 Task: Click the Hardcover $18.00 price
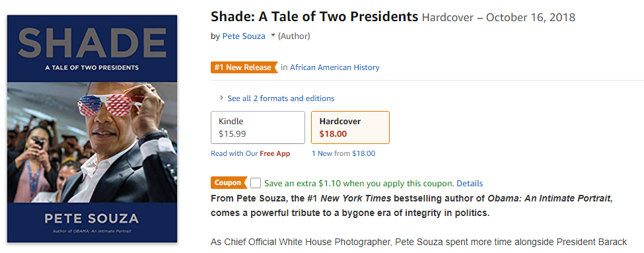(333, 133)
